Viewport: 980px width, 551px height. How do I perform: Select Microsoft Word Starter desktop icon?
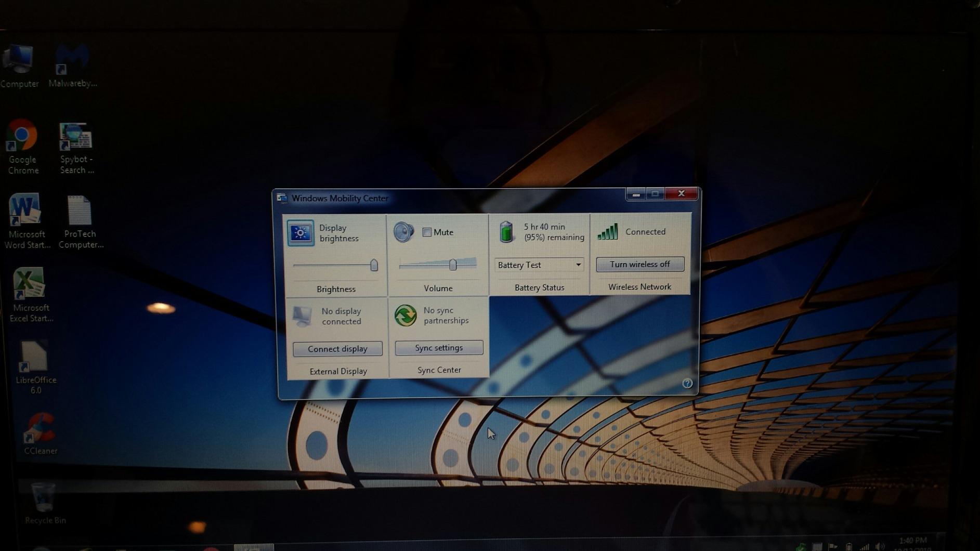(x=26, y=221)
